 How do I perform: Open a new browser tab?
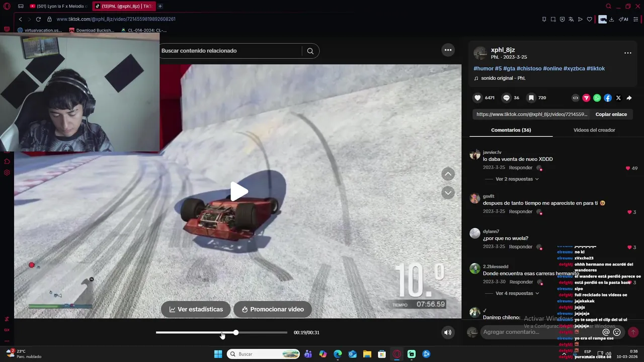[160, 6]
